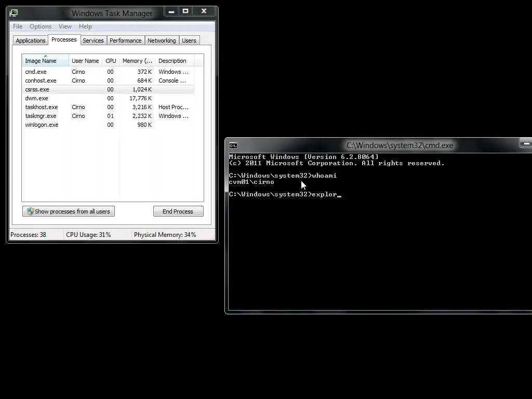The image size is (532, 399).
Task: Click shield icon on Show processes button
Action: point(30,211)
